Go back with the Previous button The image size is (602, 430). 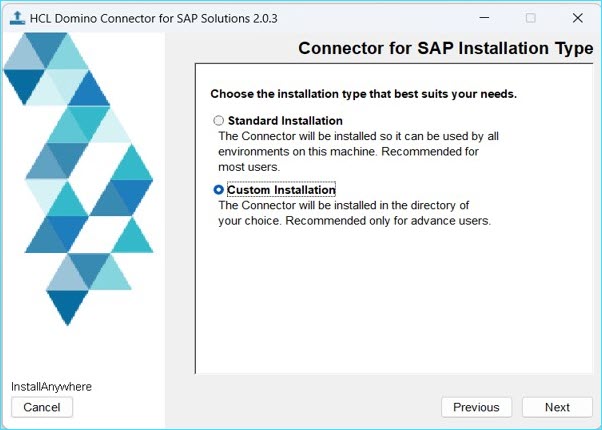pyautogui.click(x=476, y=407)
